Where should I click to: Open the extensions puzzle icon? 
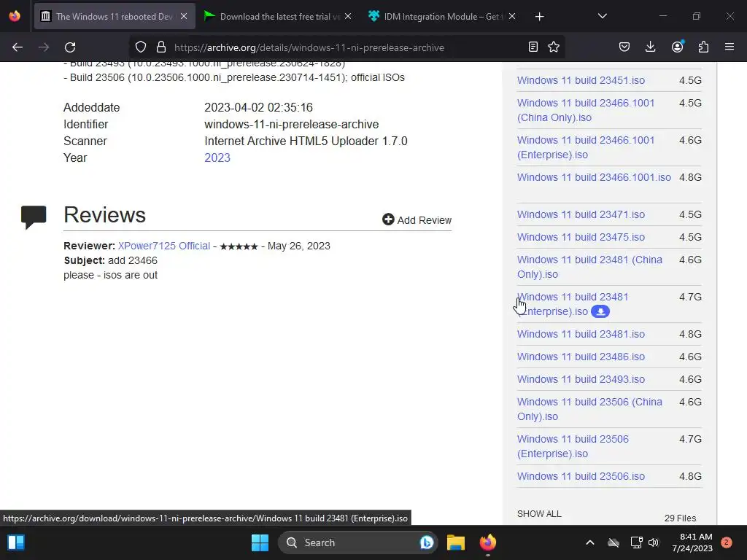click(x=703, y=47)
